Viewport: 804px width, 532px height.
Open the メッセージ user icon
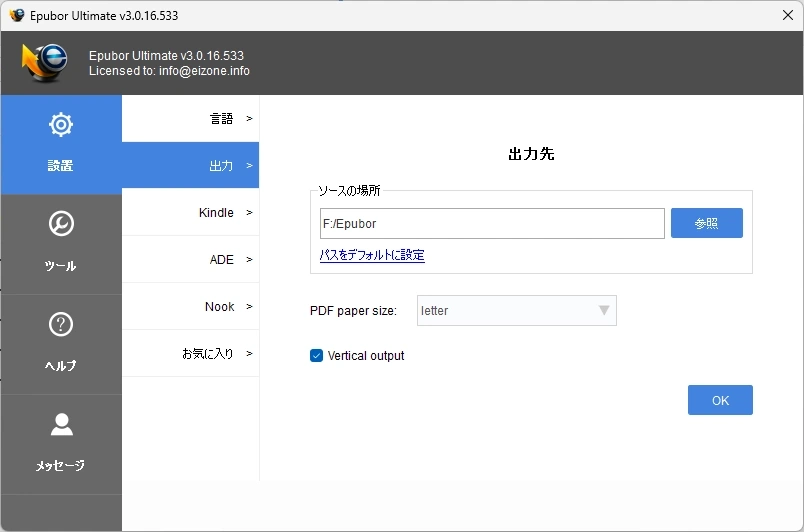(x=62, y=424)
